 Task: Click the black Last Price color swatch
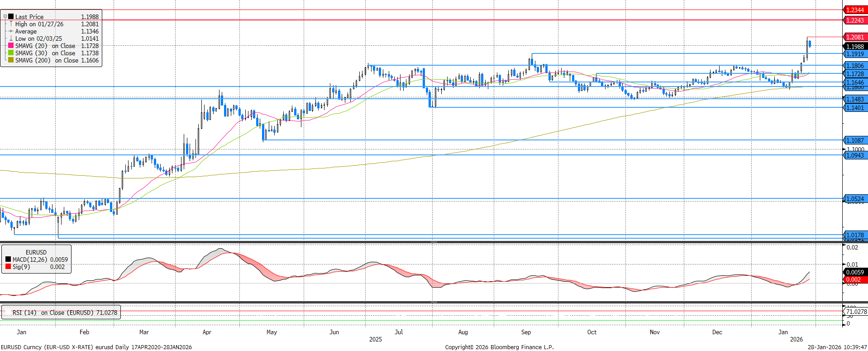pos(11,17)
